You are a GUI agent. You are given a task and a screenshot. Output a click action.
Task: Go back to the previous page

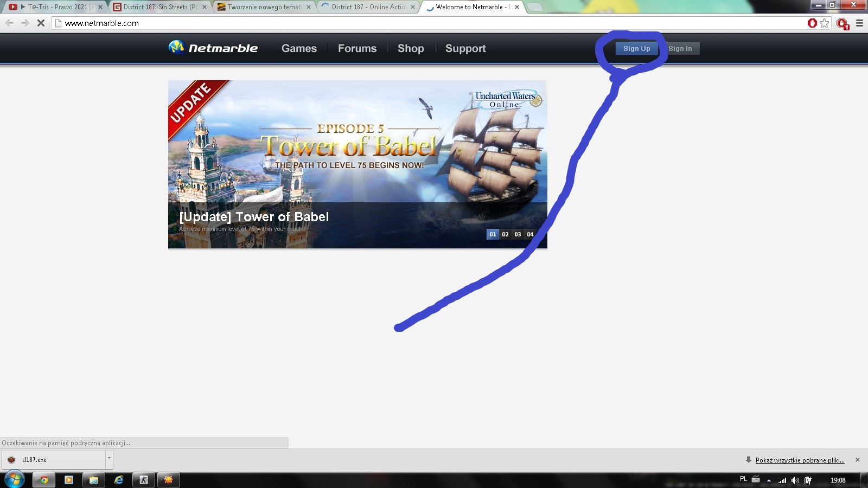[x=9, y=23]
